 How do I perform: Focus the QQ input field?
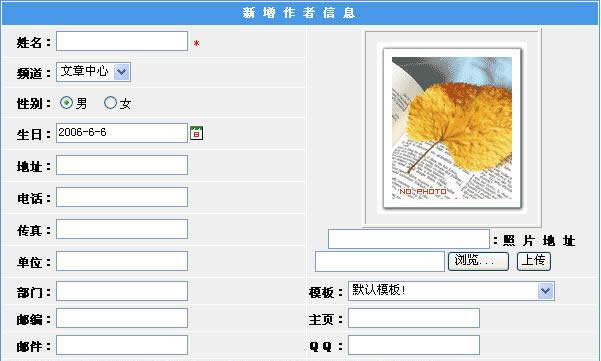click(x=414, y=345)
